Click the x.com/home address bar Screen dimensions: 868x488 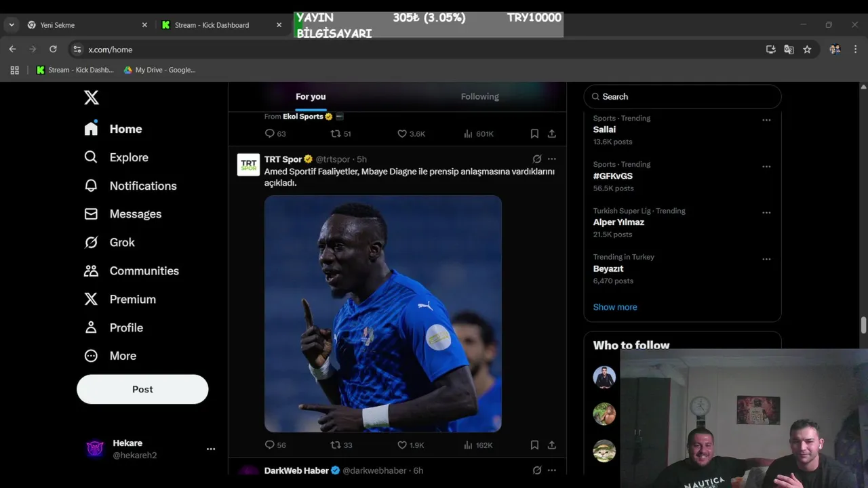(414, 49)
